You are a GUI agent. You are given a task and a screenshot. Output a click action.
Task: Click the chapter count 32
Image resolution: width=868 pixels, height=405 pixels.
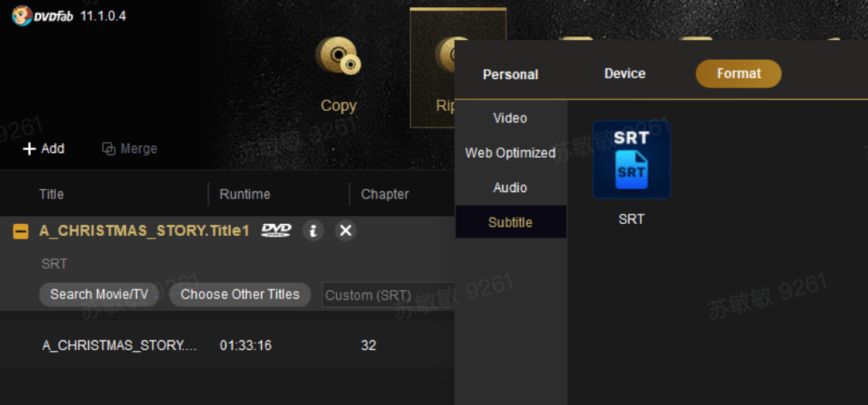tap(369, 346)
